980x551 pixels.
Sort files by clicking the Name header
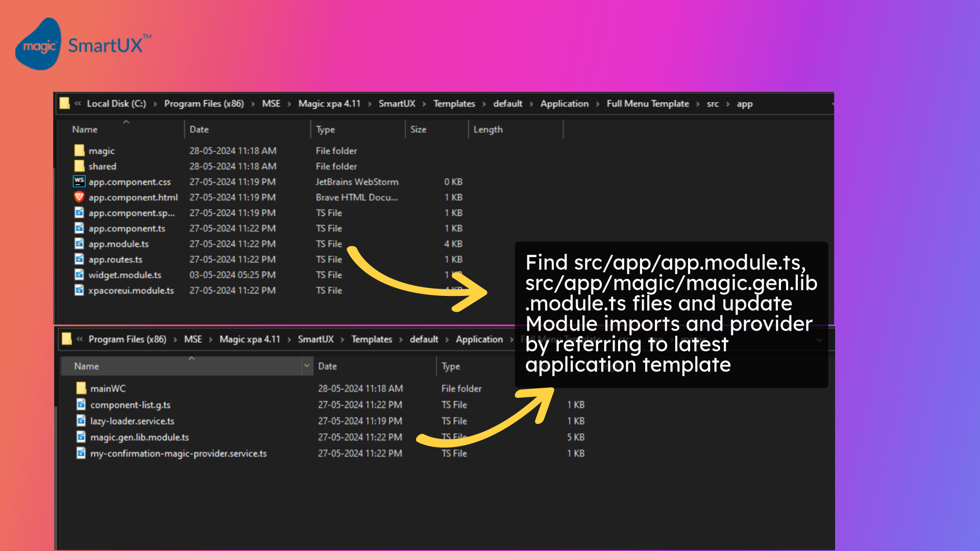coord(85,130)
